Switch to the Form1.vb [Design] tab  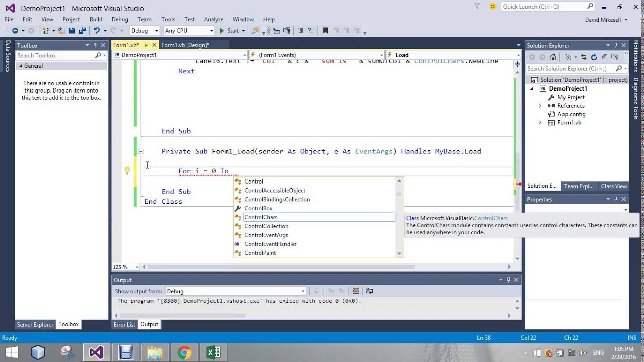(185, 45)
